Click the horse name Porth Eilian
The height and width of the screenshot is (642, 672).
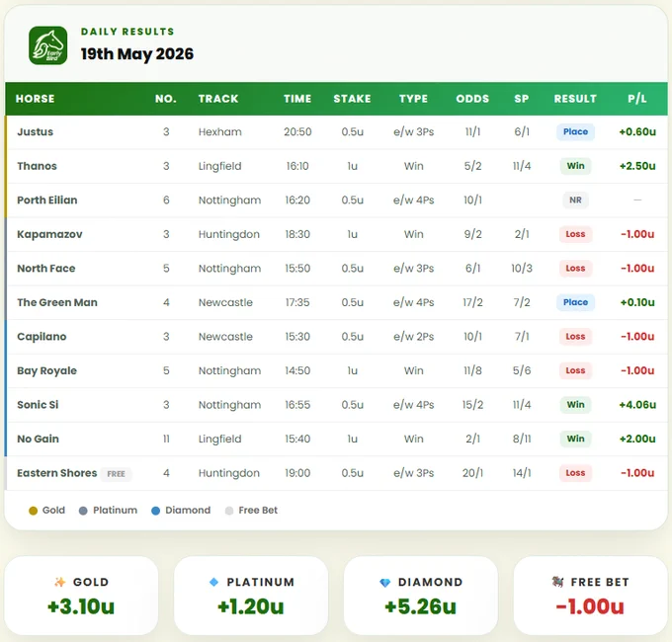pyautogui.click(x=47, y=201)
